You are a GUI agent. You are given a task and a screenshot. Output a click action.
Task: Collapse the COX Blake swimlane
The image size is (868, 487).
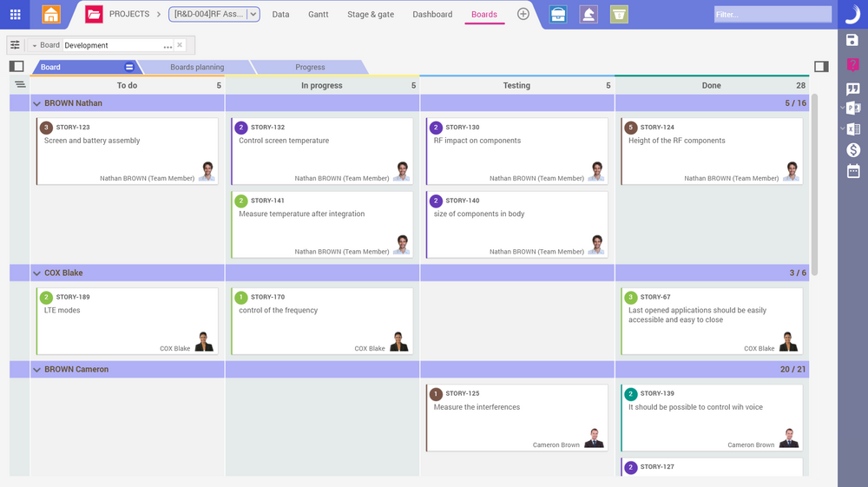tap(37, 273)
